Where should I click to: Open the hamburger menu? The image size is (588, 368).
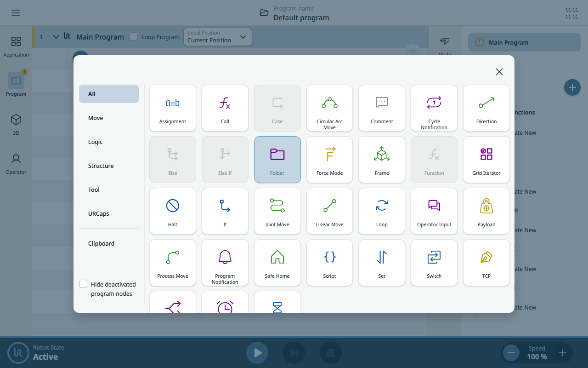[x=16, y=13]
